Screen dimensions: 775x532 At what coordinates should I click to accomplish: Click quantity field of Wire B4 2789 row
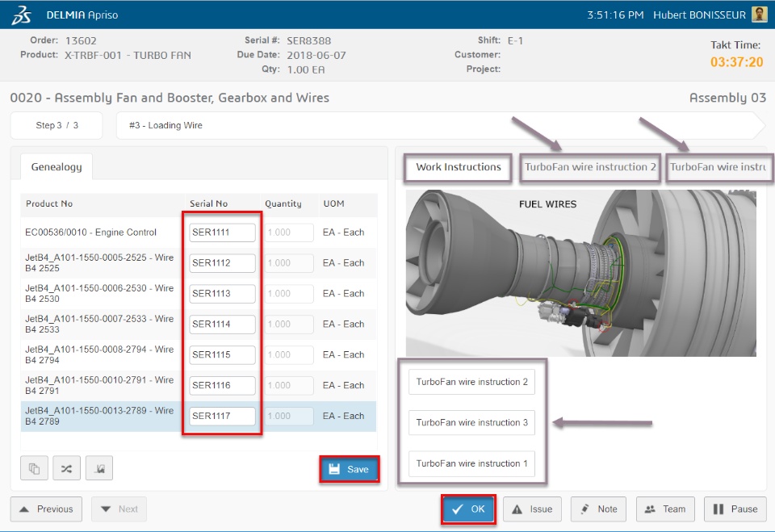tap(289, 417)
